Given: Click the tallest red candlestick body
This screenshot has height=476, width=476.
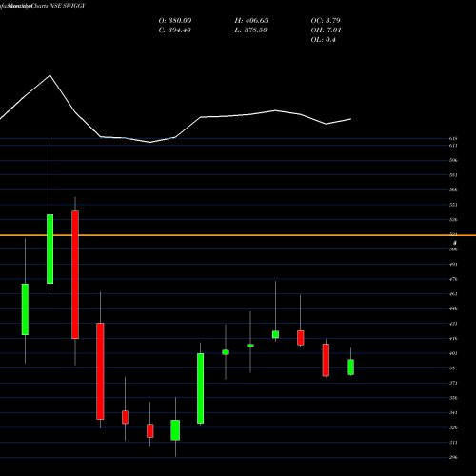Looking at the screenshot, I should coord(75,274).
